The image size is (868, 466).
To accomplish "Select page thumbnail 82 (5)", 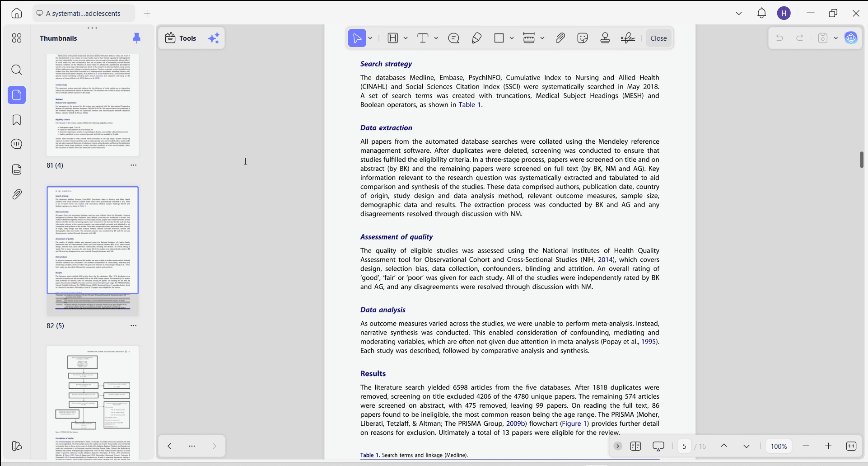I will (93, 251).
